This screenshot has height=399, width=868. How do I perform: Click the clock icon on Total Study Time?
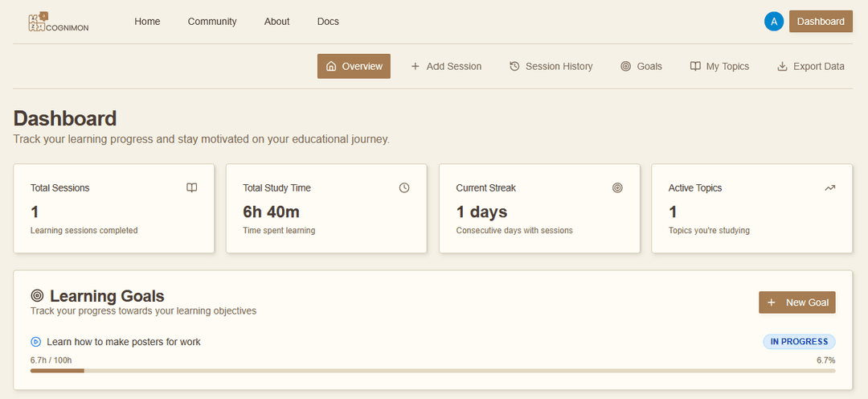[x=404, y=187]
